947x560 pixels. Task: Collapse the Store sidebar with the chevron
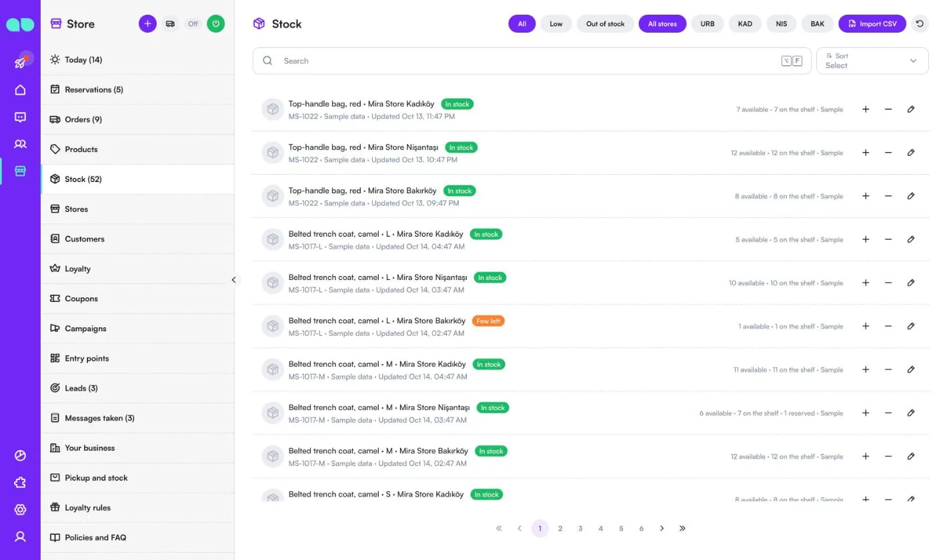pos(233,280)
